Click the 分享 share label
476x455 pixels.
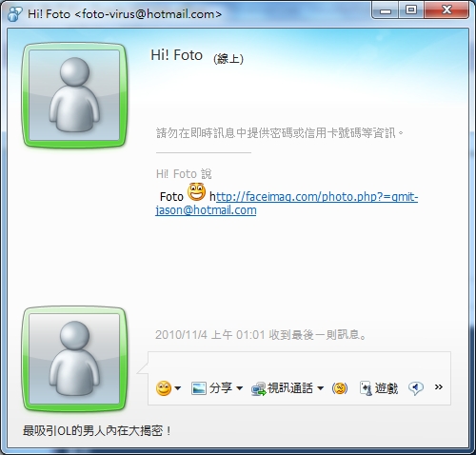click(x=221, y=387)
